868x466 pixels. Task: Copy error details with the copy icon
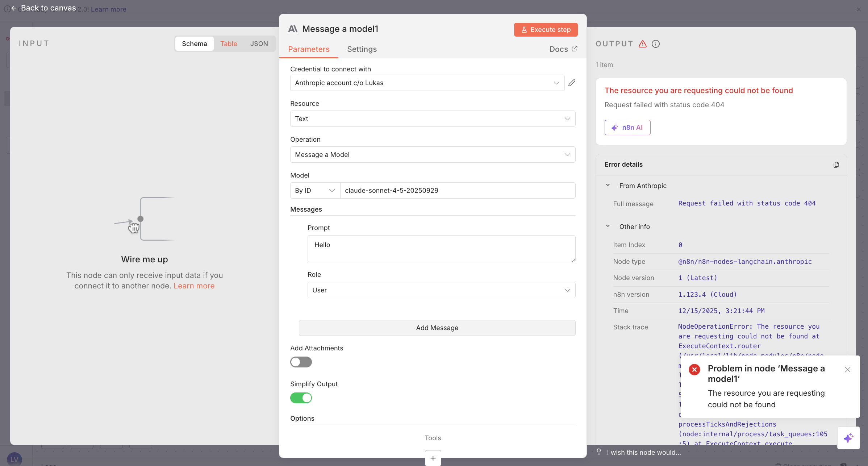click(836, 165)
